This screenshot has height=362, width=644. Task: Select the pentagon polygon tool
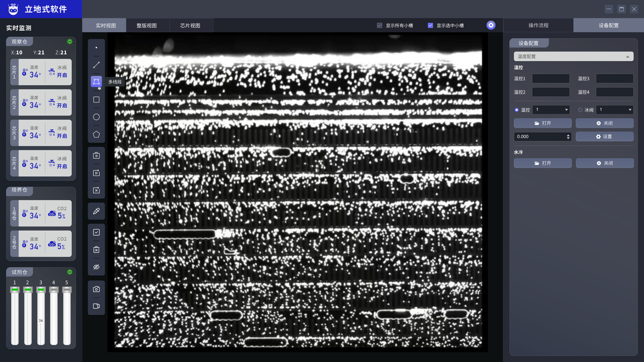click(96, 134)
